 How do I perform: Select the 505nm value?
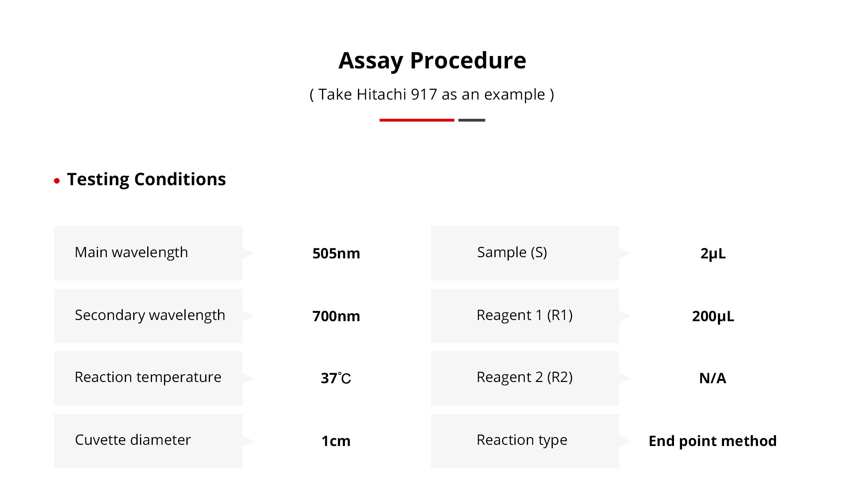point(336,254)
